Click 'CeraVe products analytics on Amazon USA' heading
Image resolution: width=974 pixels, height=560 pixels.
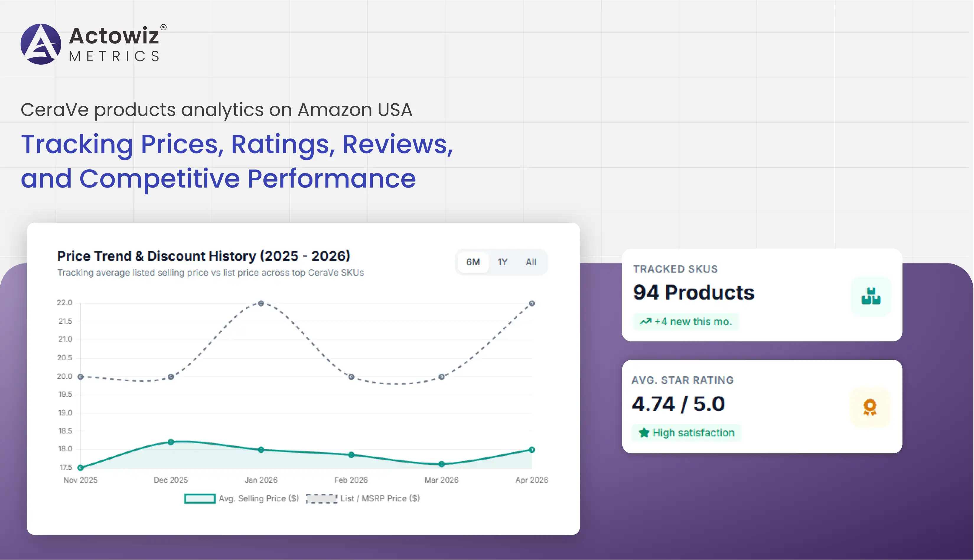216,110
